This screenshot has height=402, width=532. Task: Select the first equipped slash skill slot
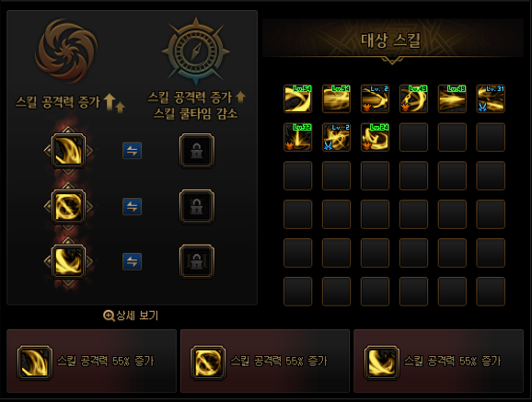[x=68, y=151]
